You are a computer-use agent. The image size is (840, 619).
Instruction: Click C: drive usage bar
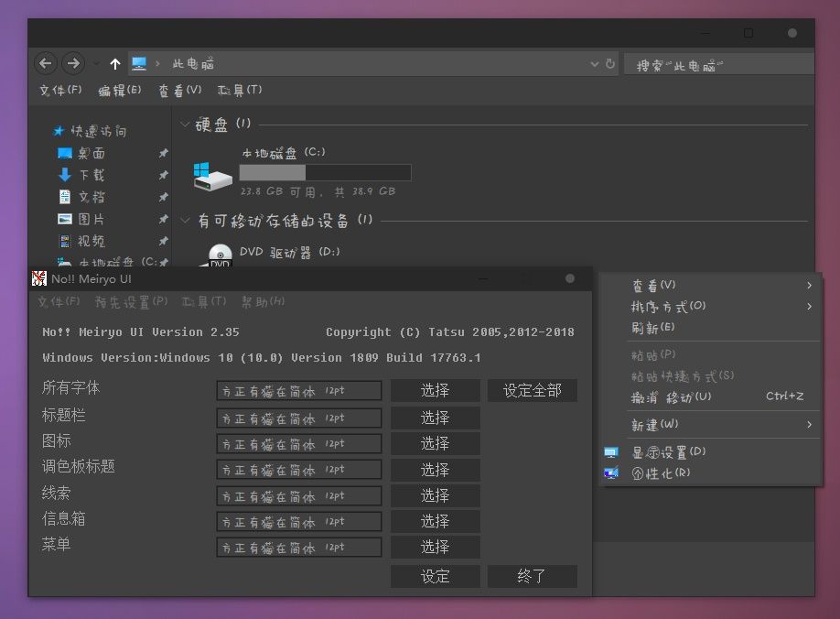click(x=325, y=172)
